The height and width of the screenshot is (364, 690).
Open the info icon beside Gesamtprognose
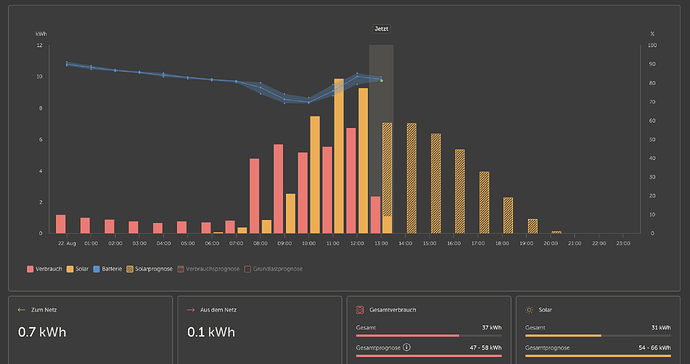pos(407,347)
